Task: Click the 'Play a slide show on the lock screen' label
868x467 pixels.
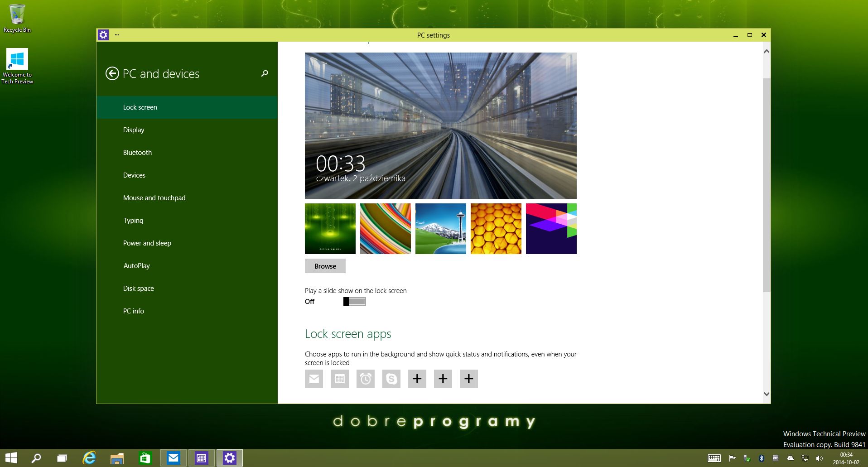Action: [x=356, y=291]
